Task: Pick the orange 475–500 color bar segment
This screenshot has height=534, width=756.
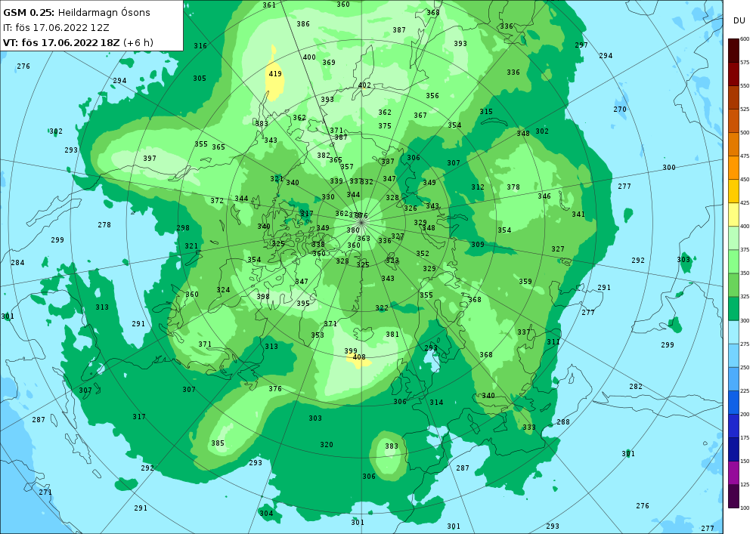Action: point(733,144)
